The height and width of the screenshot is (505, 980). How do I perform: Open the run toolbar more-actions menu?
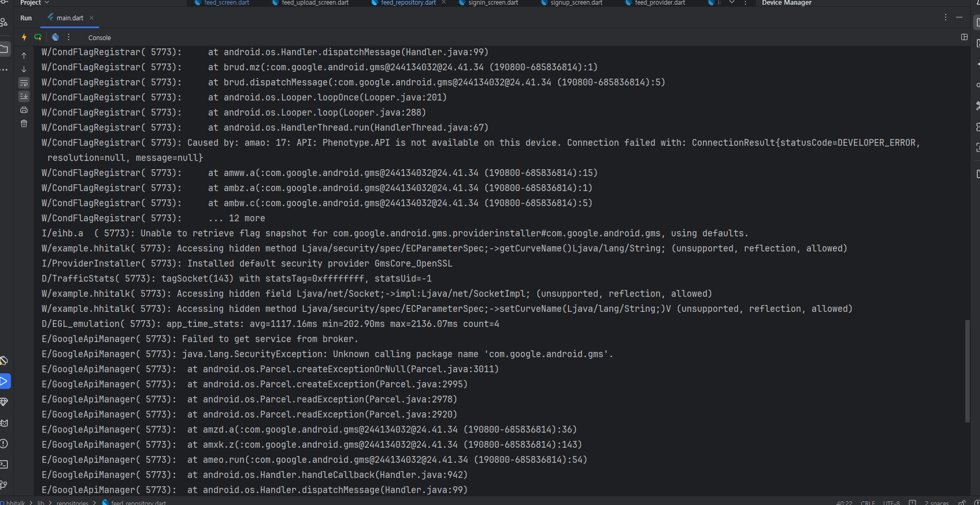point(69,37)
